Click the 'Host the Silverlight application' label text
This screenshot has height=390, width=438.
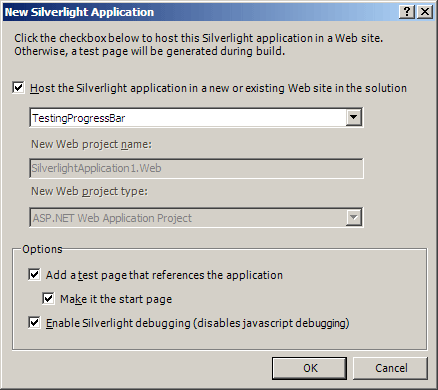pyautogui.click(x=218, y=88)
